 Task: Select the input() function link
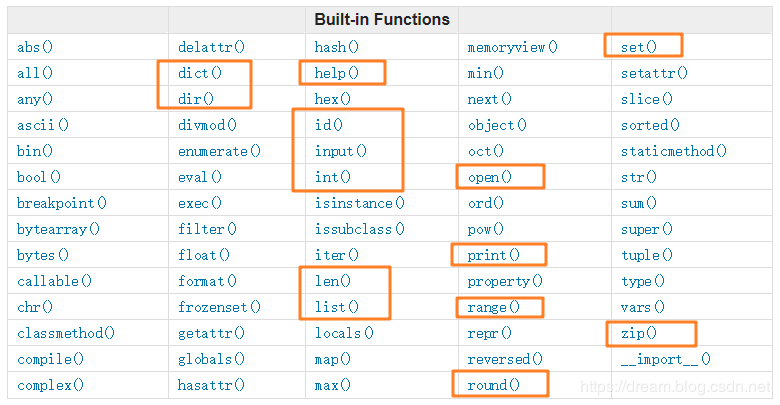pyautogui.click(x=340, y=151)
